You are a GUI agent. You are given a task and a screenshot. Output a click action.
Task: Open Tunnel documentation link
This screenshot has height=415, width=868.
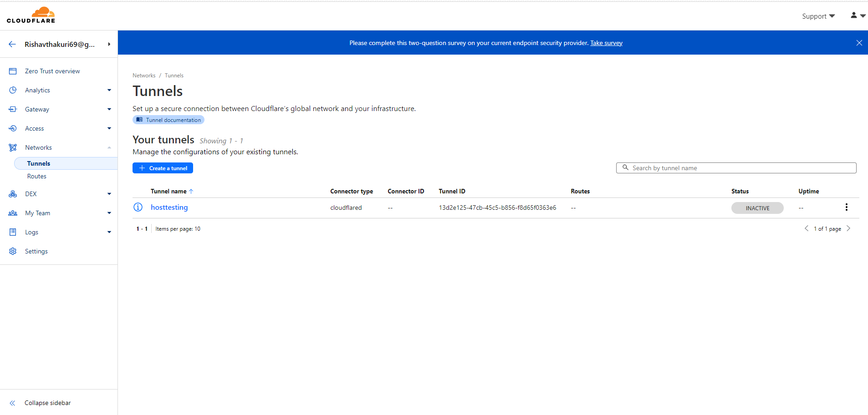pyautogui.click(x=168, y=120)
